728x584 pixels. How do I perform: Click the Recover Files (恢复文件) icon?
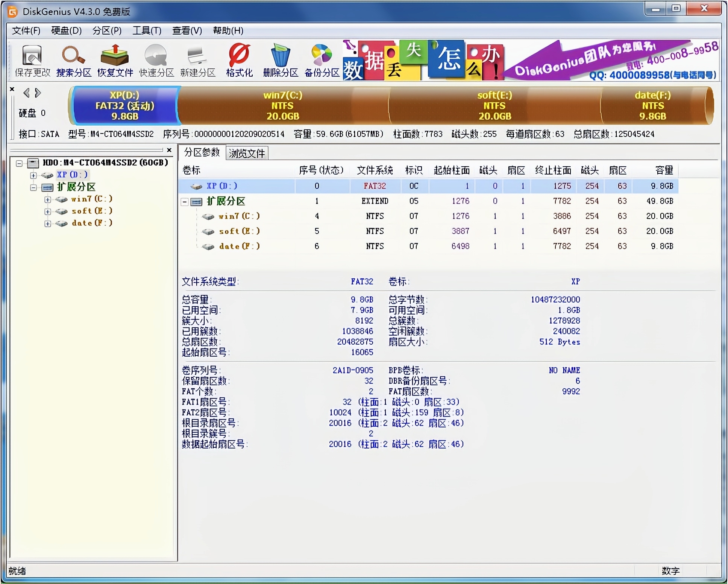coord(115,55)
